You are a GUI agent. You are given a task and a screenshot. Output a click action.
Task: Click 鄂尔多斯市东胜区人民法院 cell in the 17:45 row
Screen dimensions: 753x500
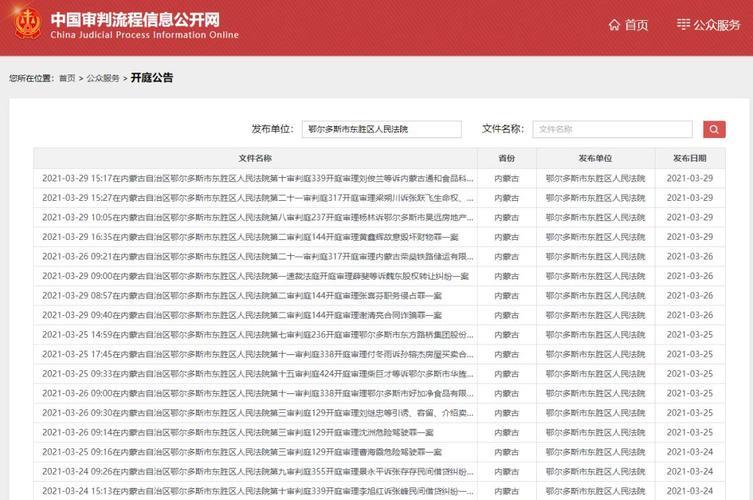(595, 354)
